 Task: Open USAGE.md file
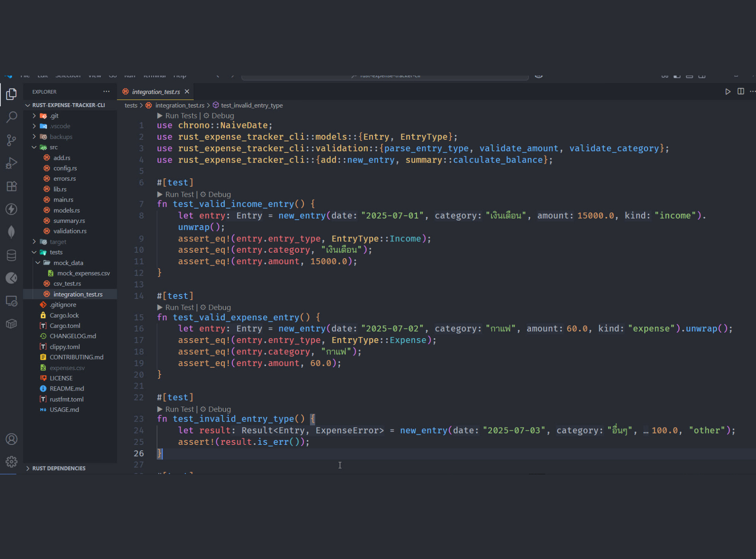pyautogui.click(x=64, y=409)
